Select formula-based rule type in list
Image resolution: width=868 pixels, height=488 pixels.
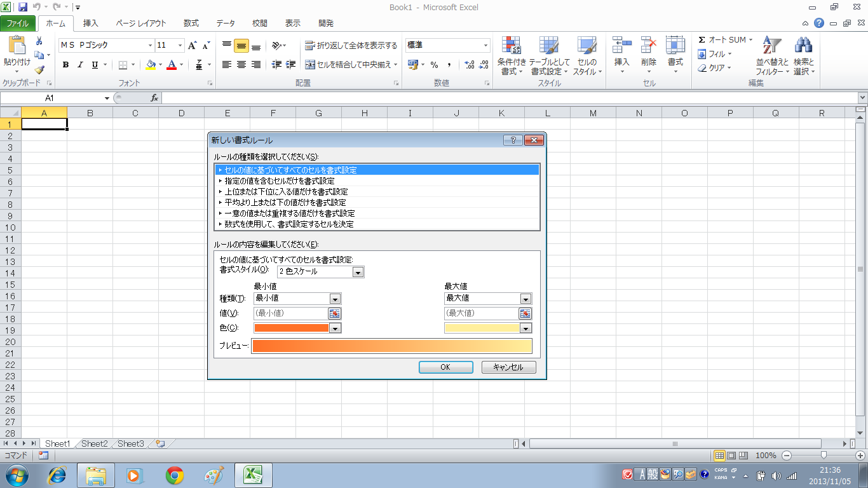tap(288, 224)
